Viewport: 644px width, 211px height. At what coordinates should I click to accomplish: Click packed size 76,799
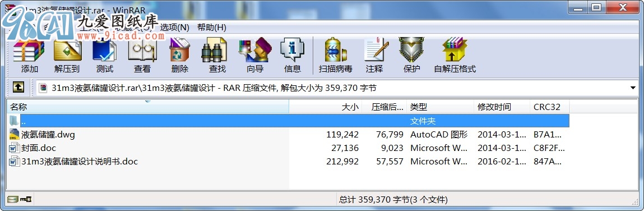[390, 135]
